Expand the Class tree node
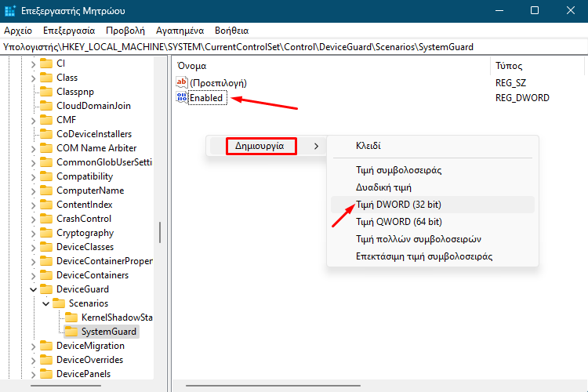Image resolution: width=588 pixels, height=392 pixels. click(x=33, y=78)
